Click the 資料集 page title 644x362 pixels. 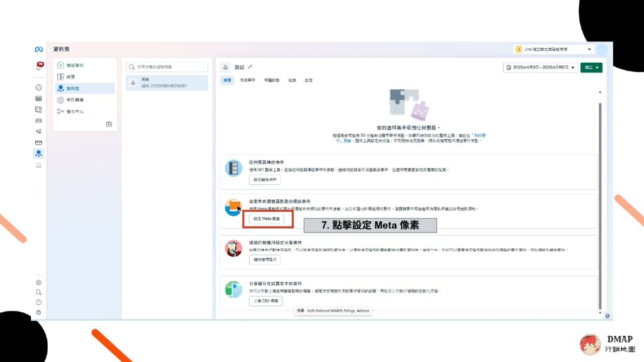[62, 49]
